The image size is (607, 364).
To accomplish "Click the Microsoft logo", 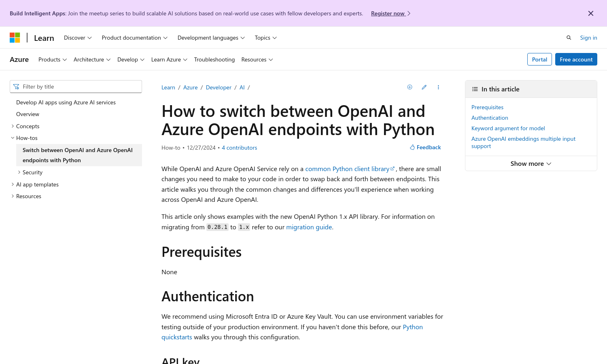I will [15, 38].
